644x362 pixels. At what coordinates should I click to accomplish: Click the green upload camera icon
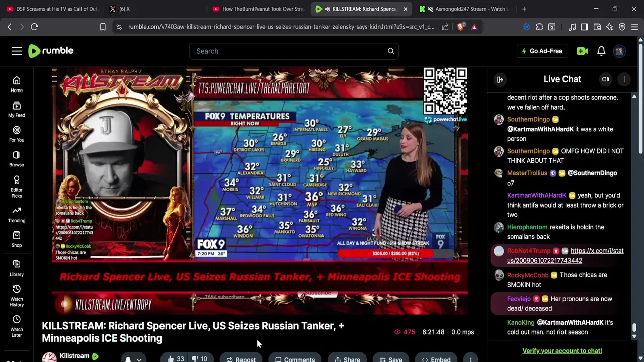coord(582,51)
